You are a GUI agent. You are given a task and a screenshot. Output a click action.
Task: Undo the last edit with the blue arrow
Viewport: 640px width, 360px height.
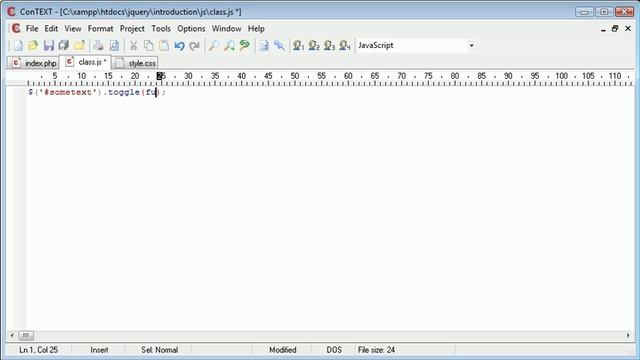tap(179, 45)
